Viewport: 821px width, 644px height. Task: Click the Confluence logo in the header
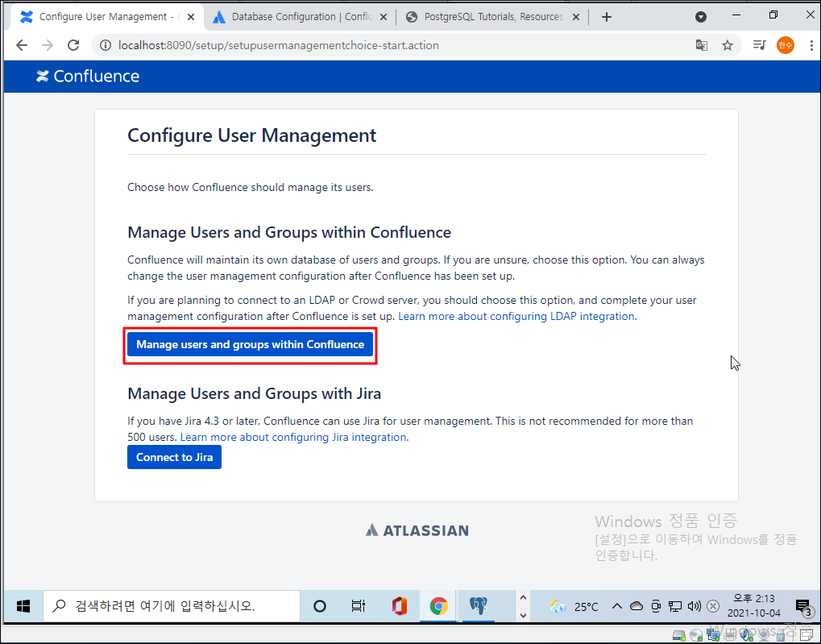point(88,76)
